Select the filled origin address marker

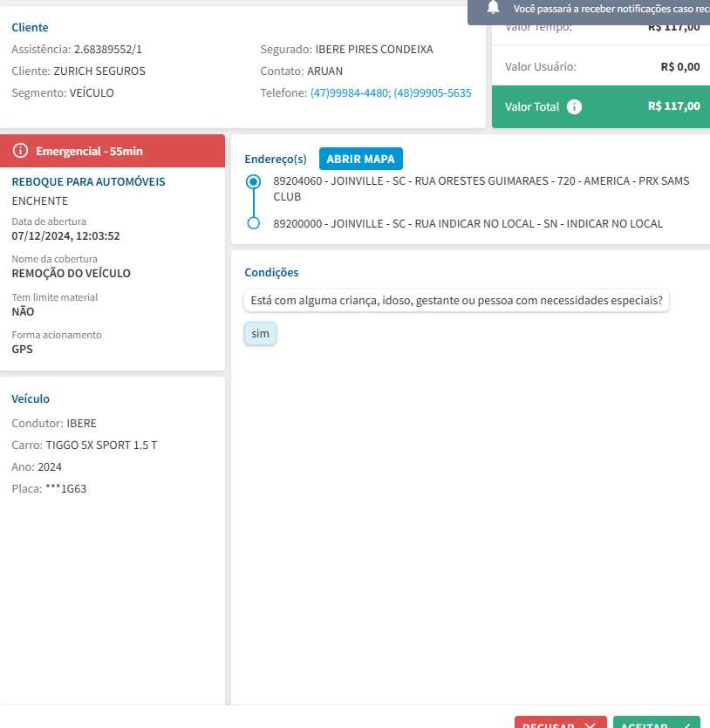point(254,181)
